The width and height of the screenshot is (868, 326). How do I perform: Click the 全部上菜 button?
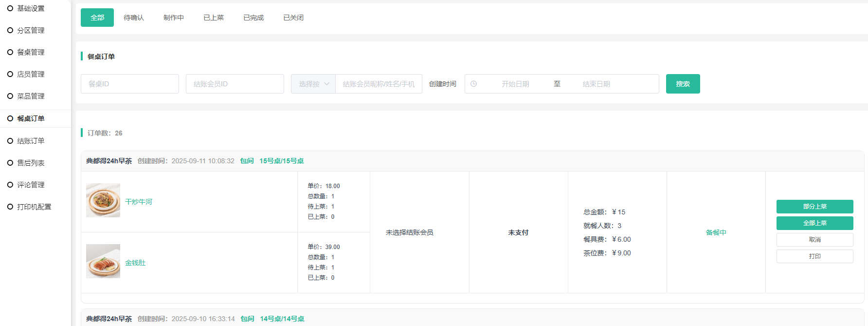[x=814, y=223]
